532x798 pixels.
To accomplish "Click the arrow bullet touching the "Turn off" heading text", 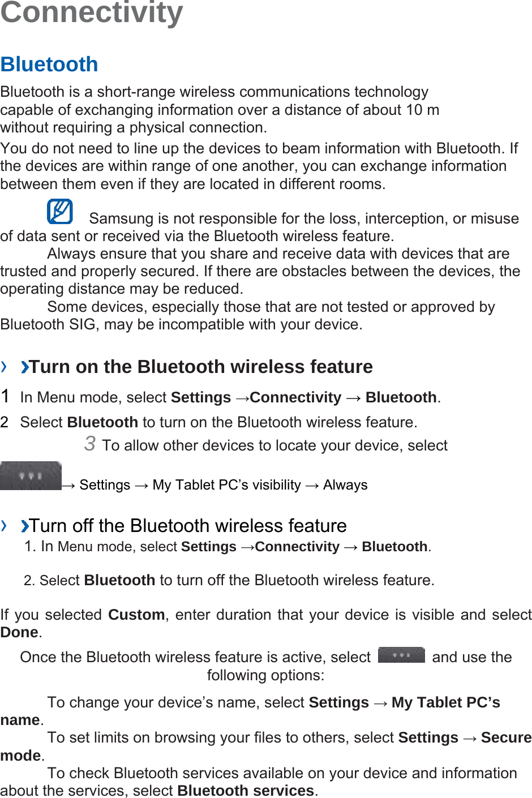I will [x=24, y=526].
